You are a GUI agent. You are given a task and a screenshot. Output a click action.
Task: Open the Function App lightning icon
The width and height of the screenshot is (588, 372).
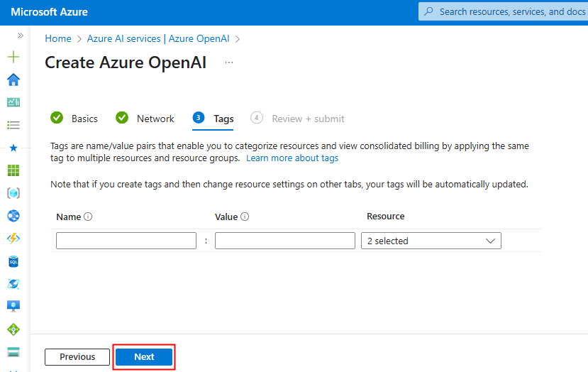click(13, 239)
